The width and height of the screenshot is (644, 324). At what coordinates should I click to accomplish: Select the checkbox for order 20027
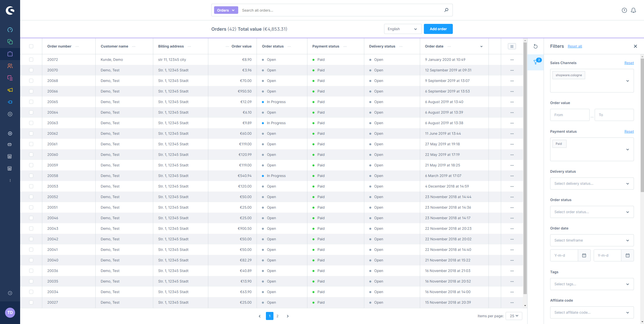pos(31,302)
